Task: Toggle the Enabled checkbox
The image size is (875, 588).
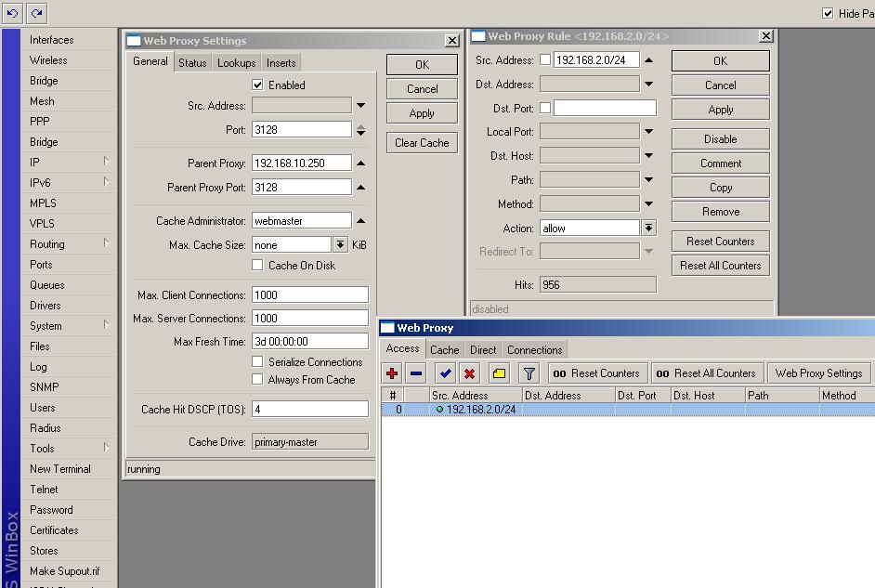Action: [x=258, y=85]
